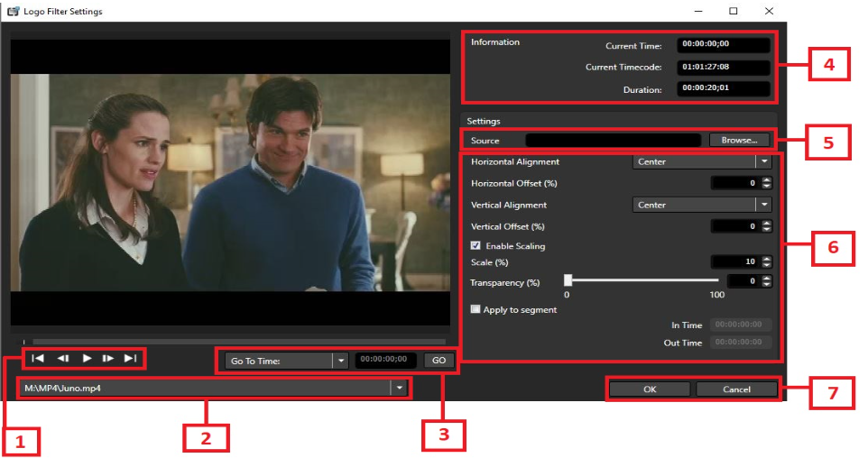Click the Scale percentage field

(x=735, y=261)
